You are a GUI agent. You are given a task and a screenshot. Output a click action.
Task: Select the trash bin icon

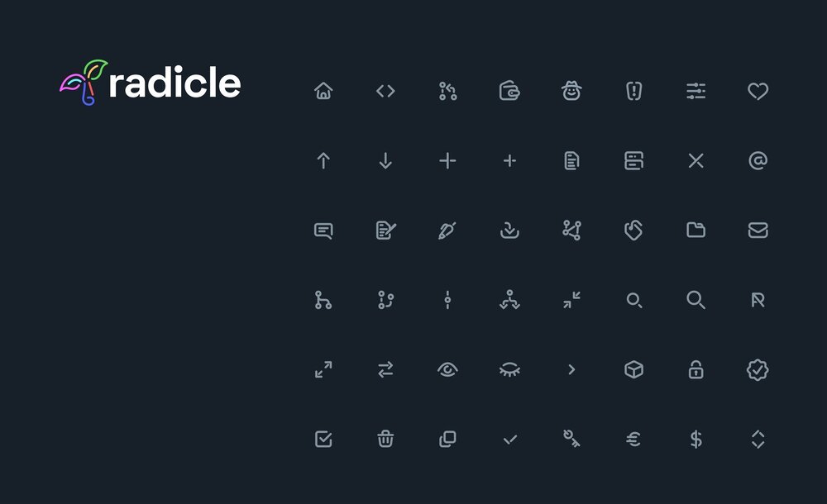[385, 440]
